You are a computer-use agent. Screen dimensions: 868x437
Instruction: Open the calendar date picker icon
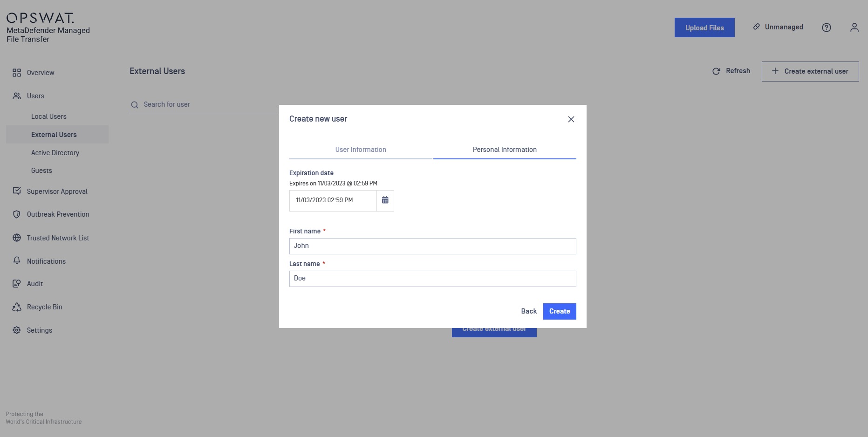(x=385, y=200)
